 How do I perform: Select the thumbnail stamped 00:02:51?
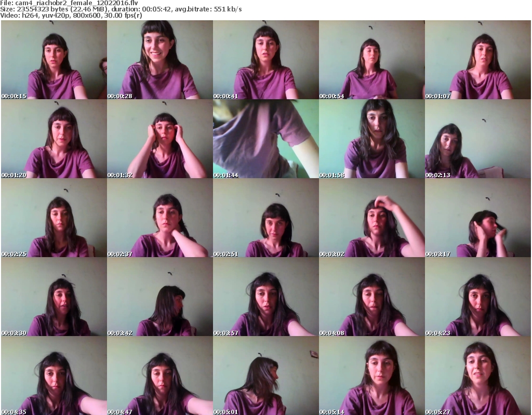pos(265,218)
